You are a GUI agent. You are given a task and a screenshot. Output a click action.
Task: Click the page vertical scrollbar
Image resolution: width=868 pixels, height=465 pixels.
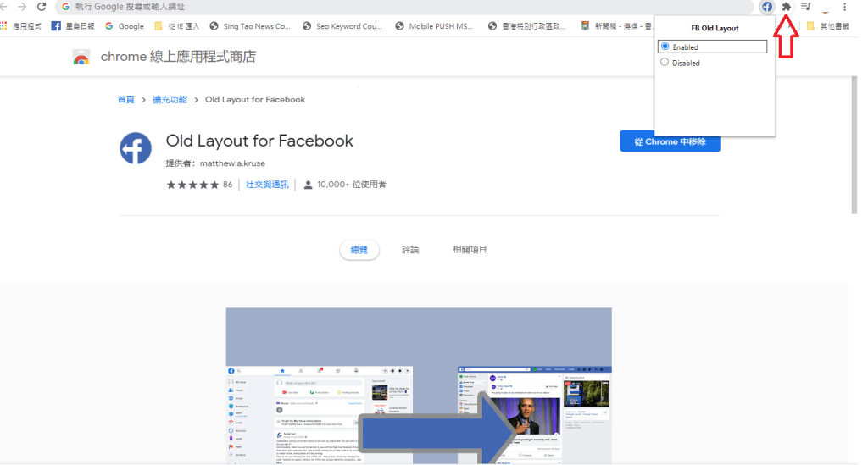[x=854, y=145]
